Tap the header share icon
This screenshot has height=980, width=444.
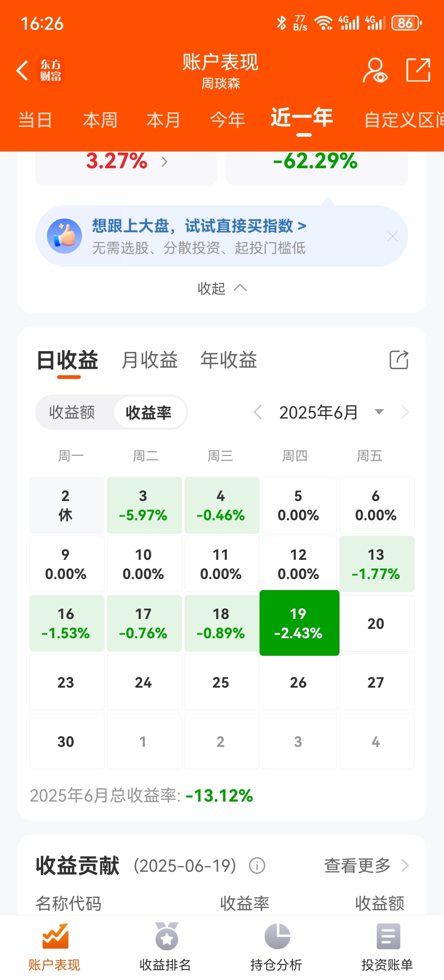tap(418, 70)
